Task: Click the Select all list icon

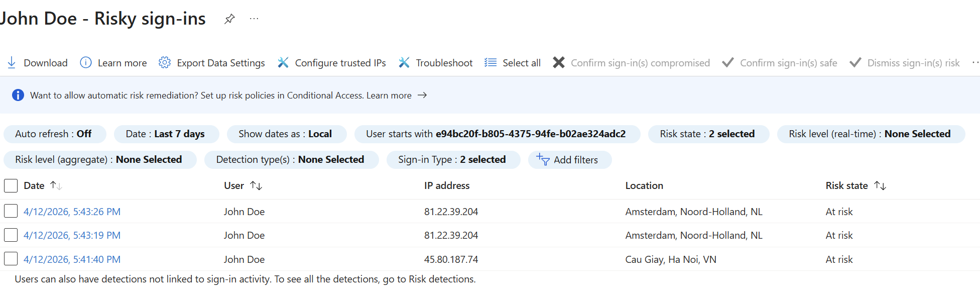Action: tap(491, 63)
